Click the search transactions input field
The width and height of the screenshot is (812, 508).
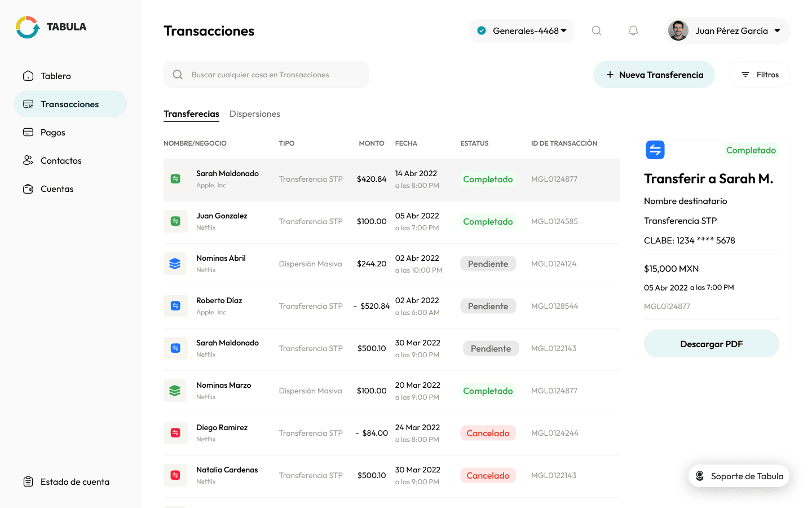tap(266, 74)
